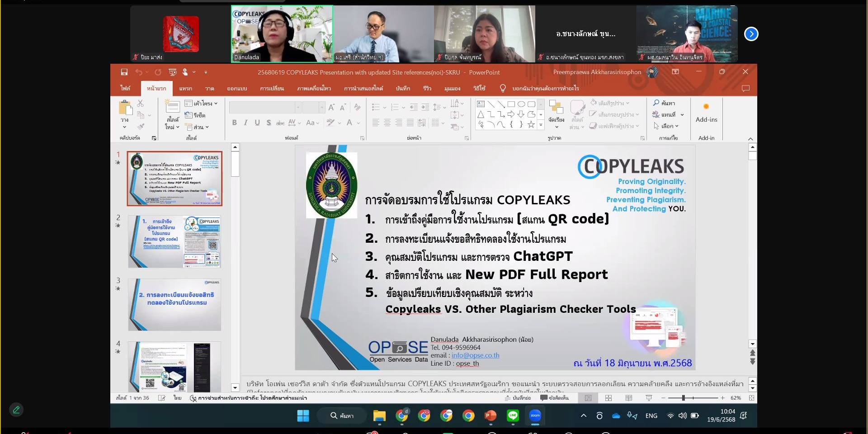Click the Increase Indent icon
Image resolution: width=868 pixels, height=434 pixels.
(425, 107)
